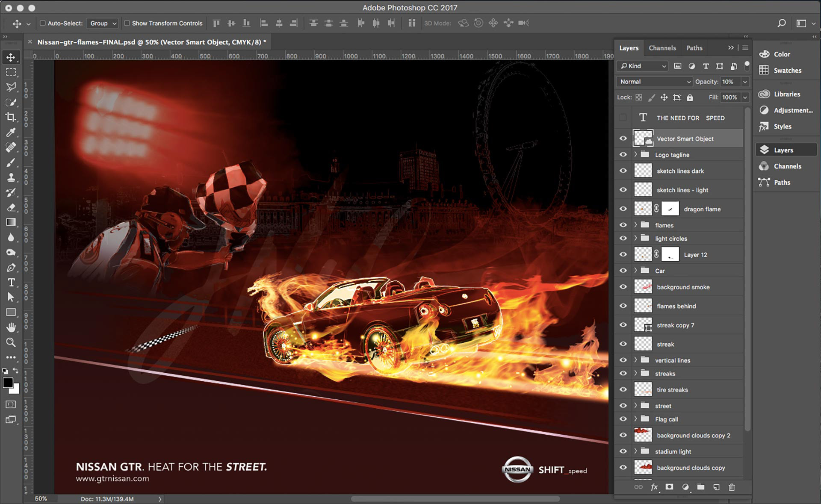The image size is (821, 504).
Task: Open the Auto-Select Group dropdown
Action: tap(102, 23)
